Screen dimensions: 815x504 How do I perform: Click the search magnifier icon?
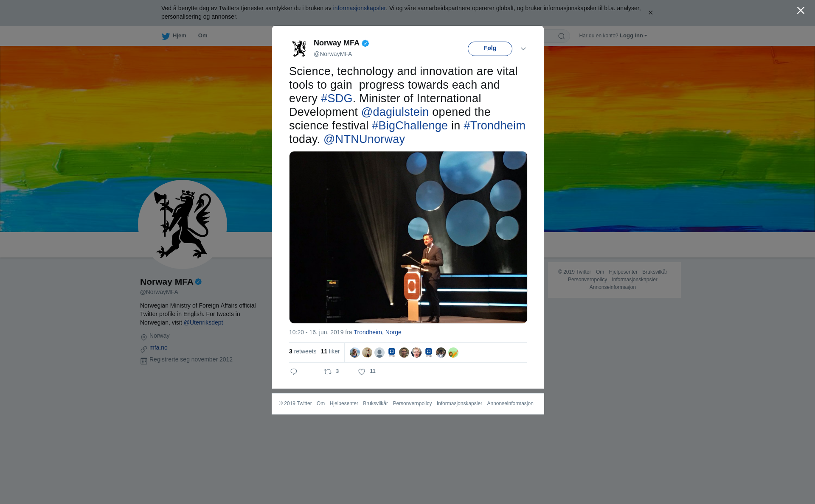point(562,36)
